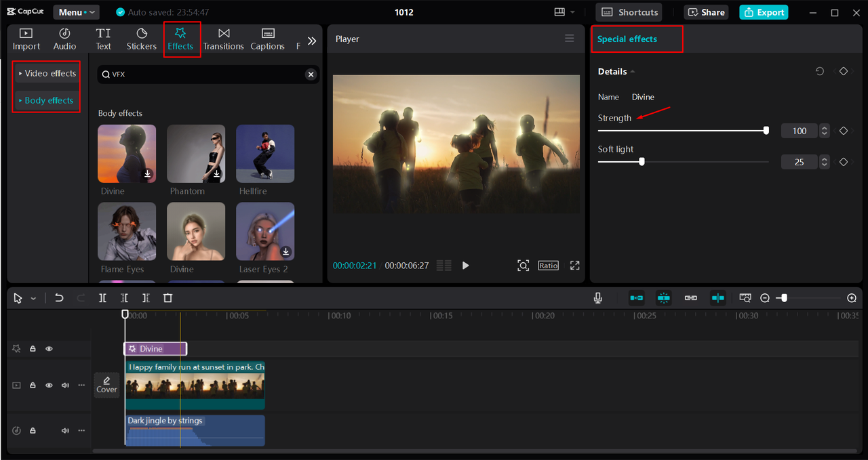Open the Menu dropdown
This screenshot has width=868, height=460.
coord(76,12)
